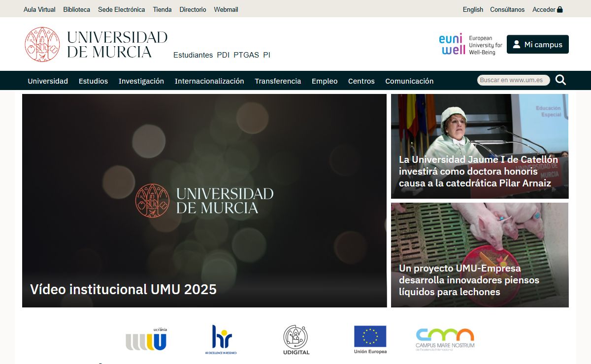Open the Unión Europea flag logo
591x364 pixels.
tap(370, 339)
